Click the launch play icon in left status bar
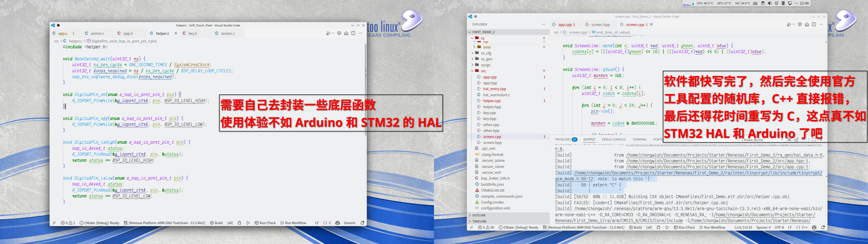 click(x=248, y=223)
